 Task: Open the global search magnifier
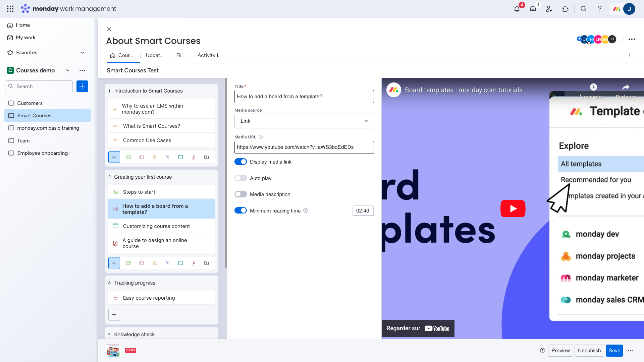pos(584,9)
